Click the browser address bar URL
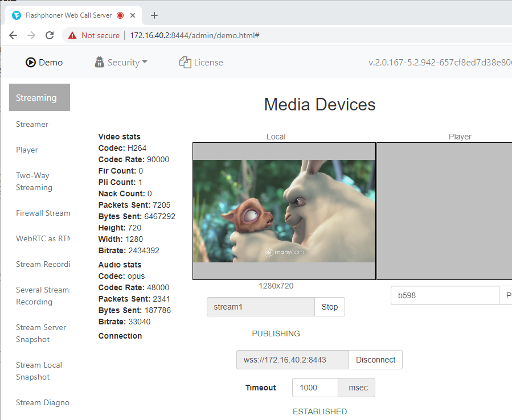The height and width of the screenshot is (420, 512). tap(195, 35)
